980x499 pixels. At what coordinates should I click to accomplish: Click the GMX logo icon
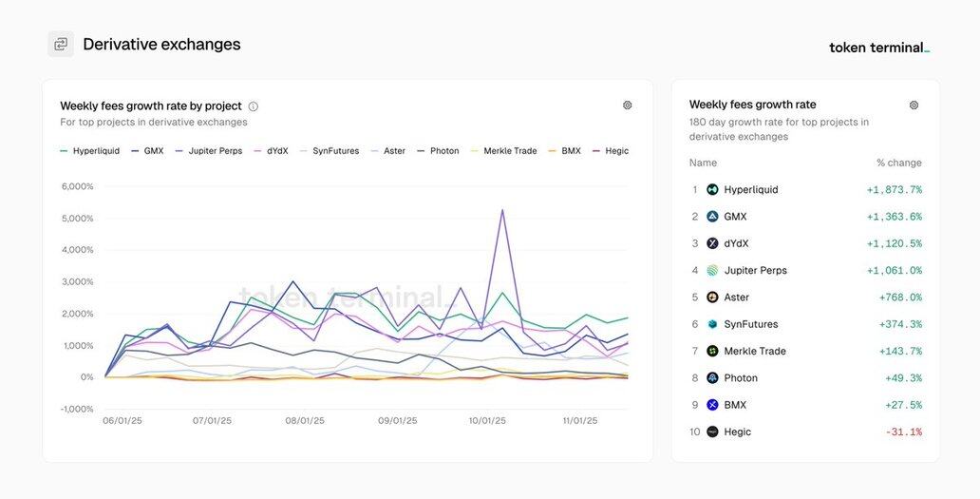pyautogui.click(x=712, y=217)
